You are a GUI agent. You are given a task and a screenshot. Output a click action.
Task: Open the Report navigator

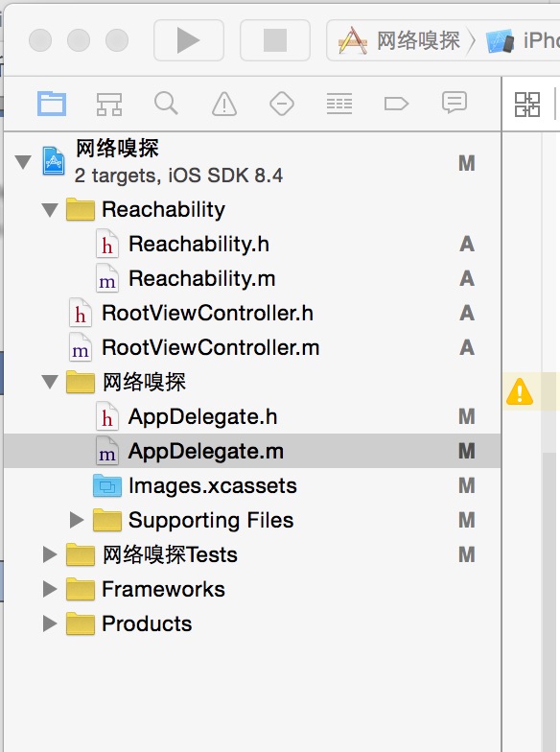pyautogui.click(x=455, y=103)
